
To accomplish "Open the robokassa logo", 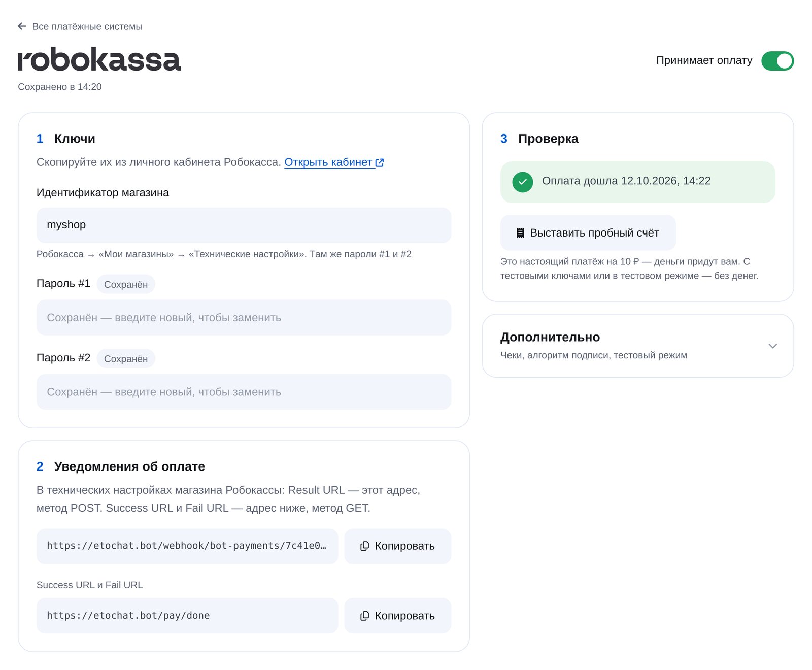I will click(99, 60).
